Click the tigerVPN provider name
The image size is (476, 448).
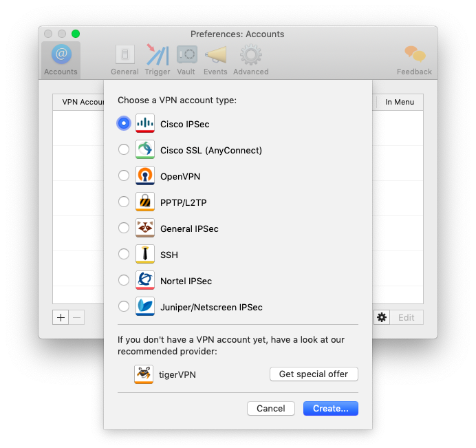coord(177,374)
